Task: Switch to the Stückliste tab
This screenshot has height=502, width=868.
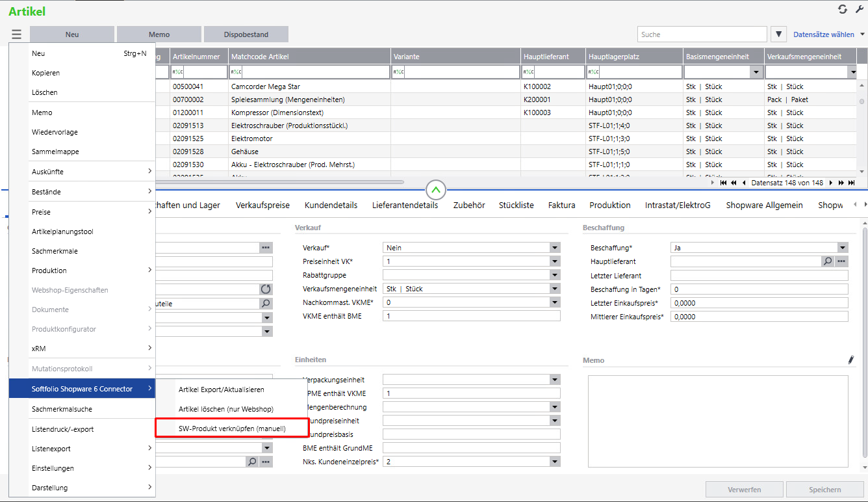Action: [516, 205]
